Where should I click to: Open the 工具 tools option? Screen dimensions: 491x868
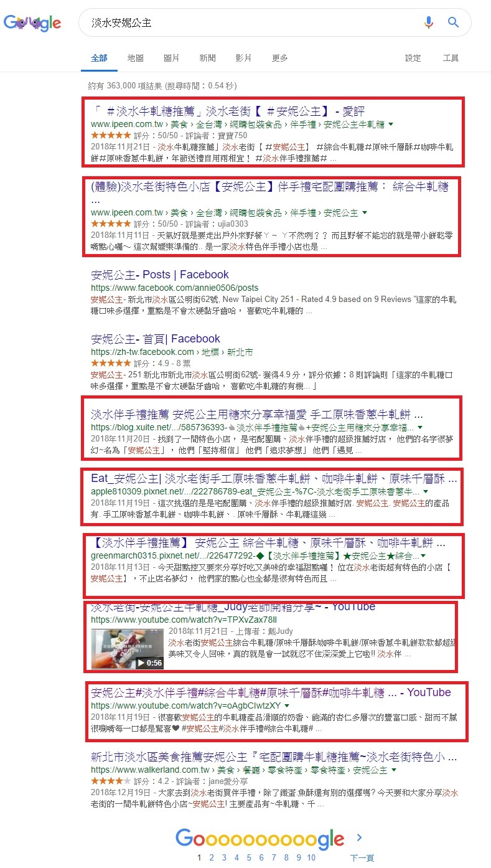click(x=451, y=58)
